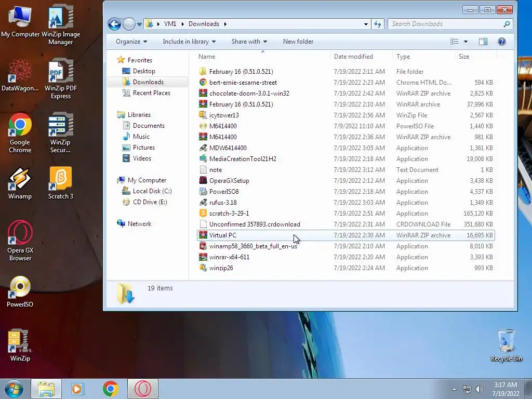
Task: Open PowerISO desktop shortcut
Action: coord(20,292)
